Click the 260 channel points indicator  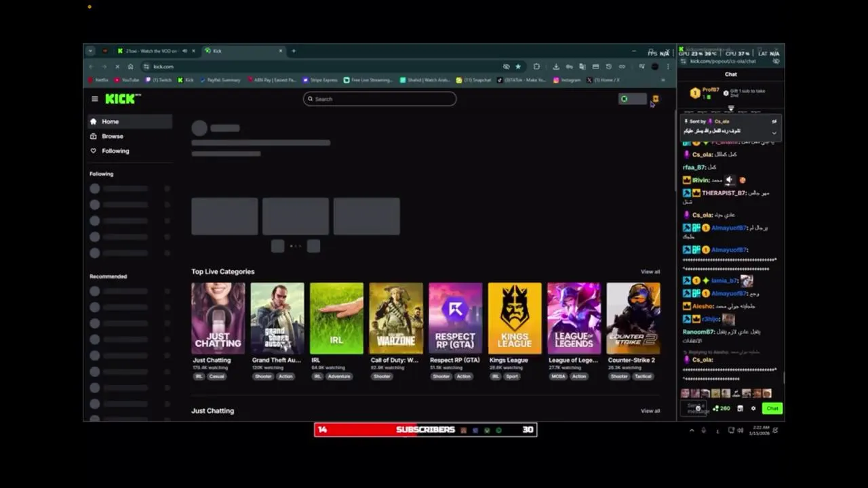[721, 408]
